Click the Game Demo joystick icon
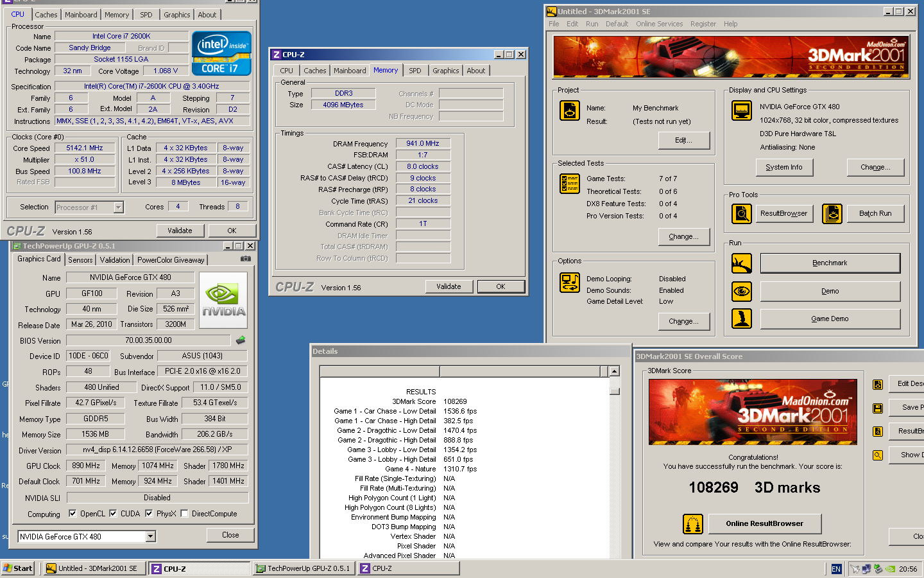This screenshot has width=924, height=578. [x=742, y=319]
